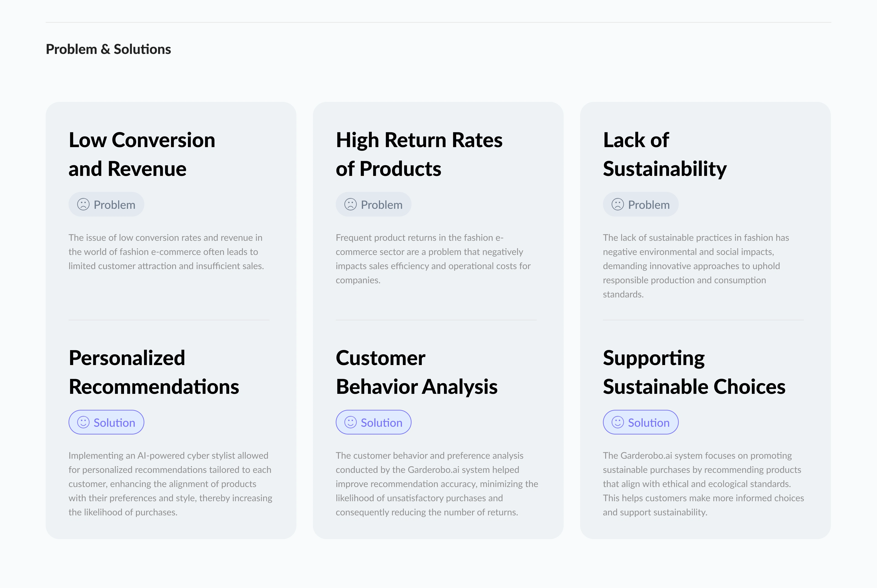Select the Problem label below Lack of Sustainability

click(649, 205)
